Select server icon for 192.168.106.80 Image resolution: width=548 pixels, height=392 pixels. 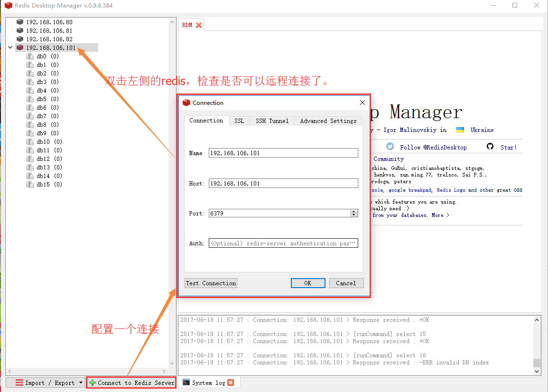click(x=20, y=22)
